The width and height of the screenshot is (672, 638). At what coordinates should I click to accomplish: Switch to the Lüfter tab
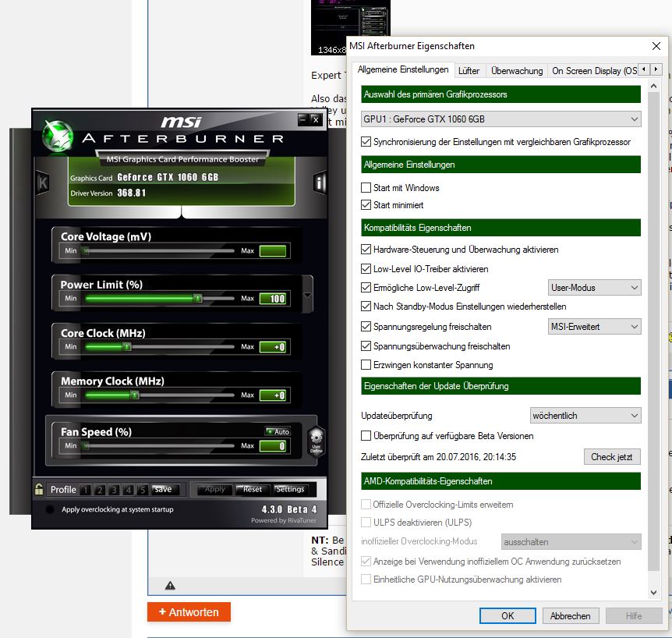point(469,71)
